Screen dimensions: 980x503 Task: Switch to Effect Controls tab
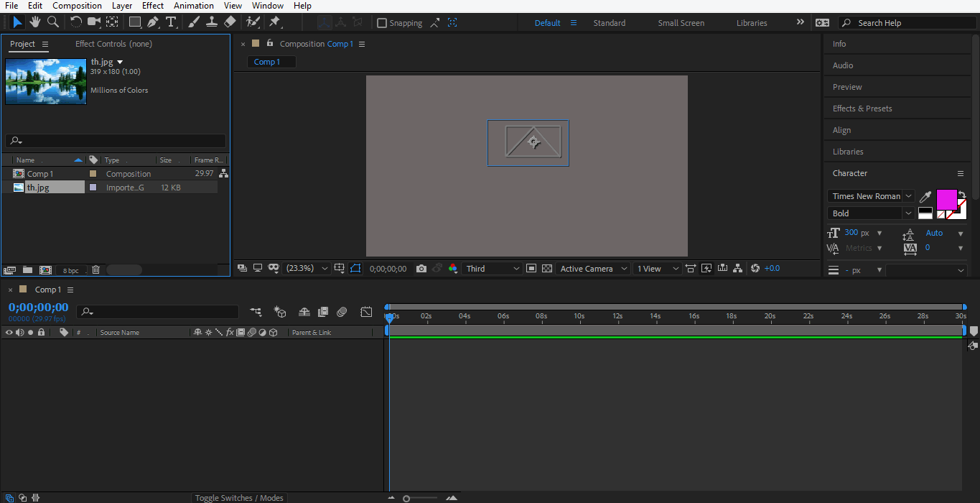pos(113,44)
